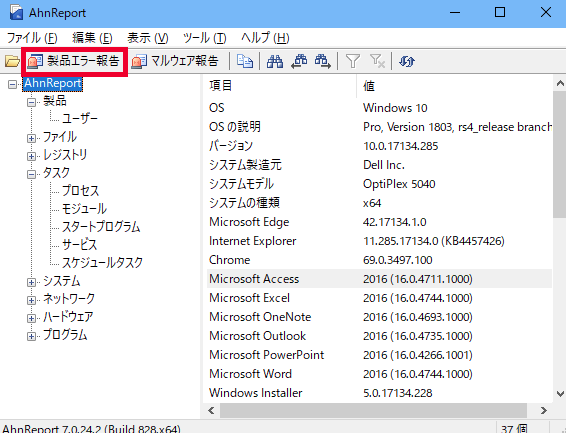Viewport: 566px width, 433px height.
Task: Click the open folder toolbar icon
Action: click(x=12, y=61)
